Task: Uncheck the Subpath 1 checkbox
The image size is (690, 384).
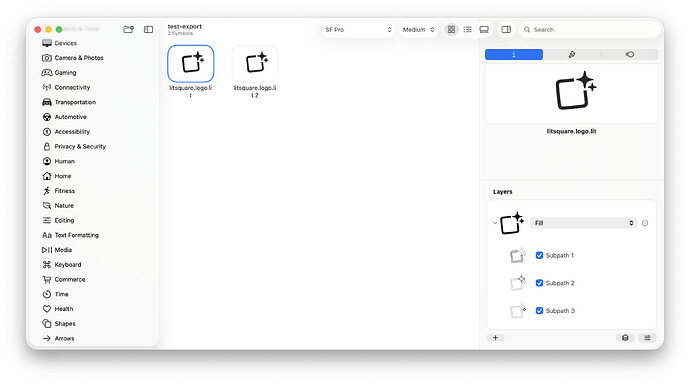Action: pos(539,255)
